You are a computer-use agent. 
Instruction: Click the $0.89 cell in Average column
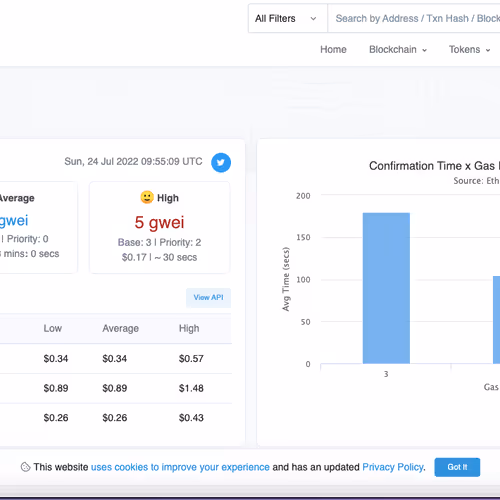[115, 388]
